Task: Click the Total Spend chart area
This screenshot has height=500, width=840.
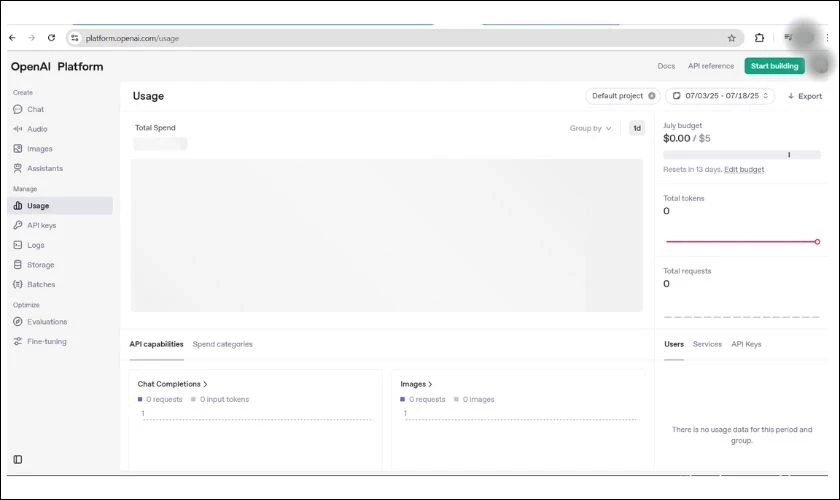Action: (387, 235)
